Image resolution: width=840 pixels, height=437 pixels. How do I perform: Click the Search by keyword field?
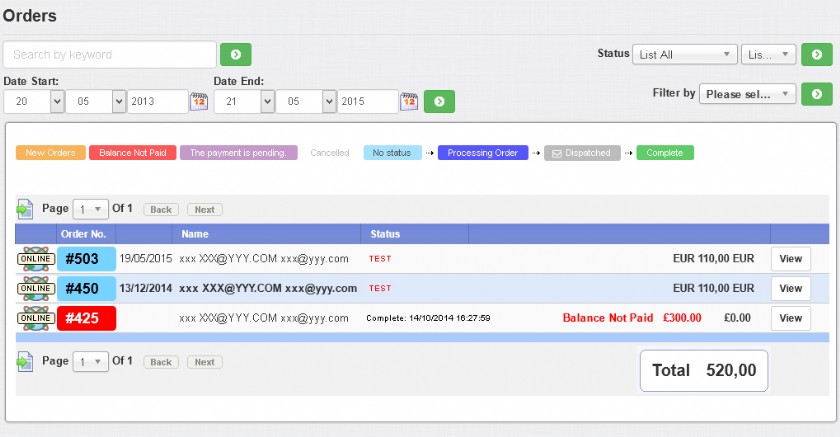click(x=110, y=55)
